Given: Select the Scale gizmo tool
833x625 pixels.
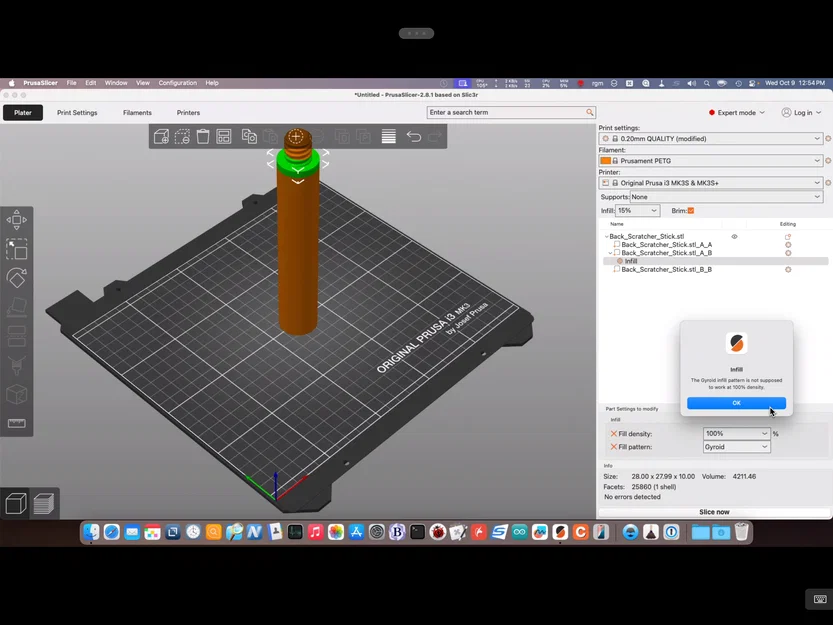Looking at the screenshot, I should pos(16,249).
